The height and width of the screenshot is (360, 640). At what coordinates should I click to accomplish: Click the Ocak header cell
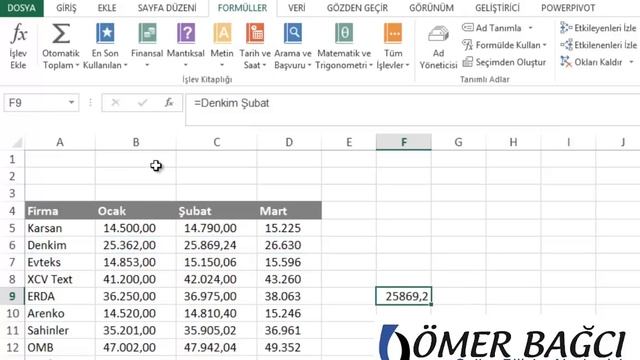136,211
